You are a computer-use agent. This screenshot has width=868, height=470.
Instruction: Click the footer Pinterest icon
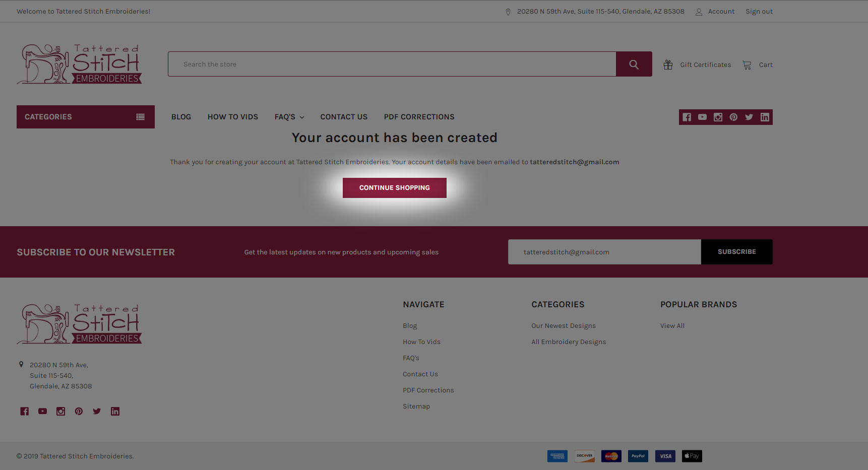[79, 412]
